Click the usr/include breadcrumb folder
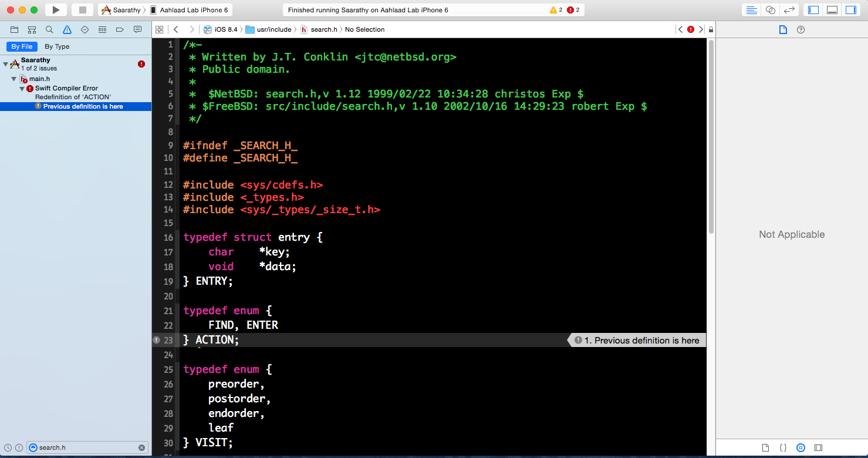 (269, 29)
